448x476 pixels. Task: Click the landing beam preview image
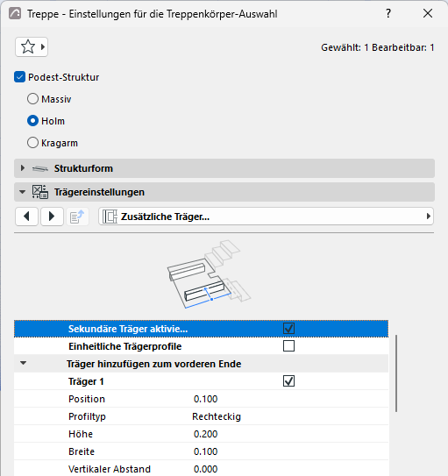click(x=209, y=274)
